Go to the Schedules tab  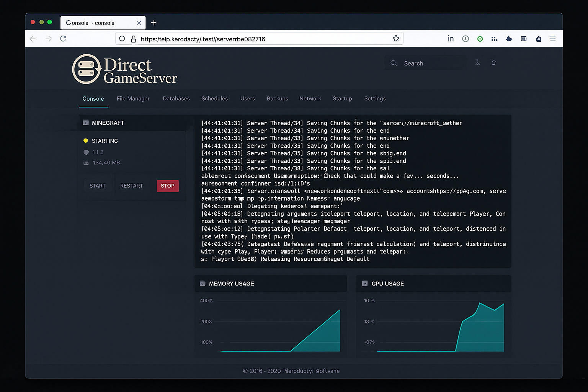214,99
